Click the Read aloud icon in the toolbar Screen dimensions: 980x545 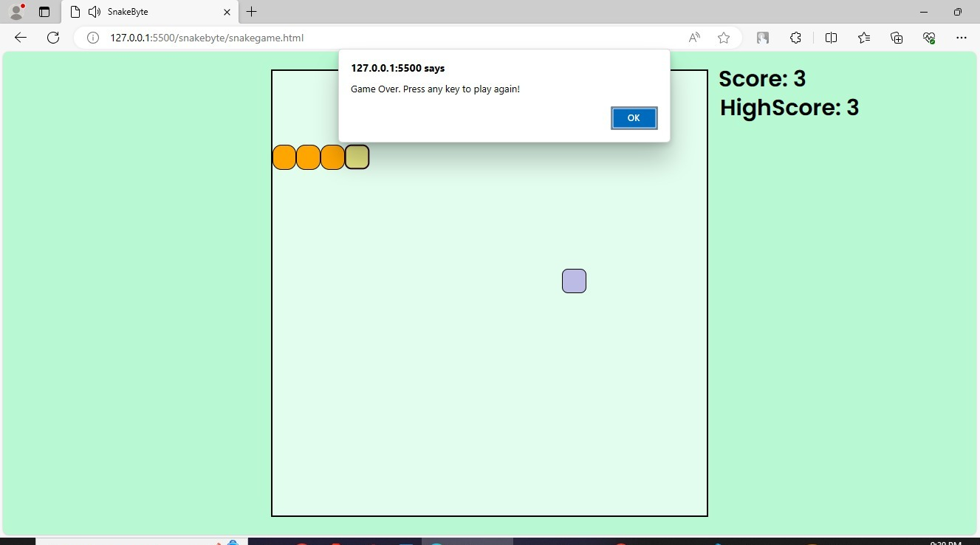(693, 38)
